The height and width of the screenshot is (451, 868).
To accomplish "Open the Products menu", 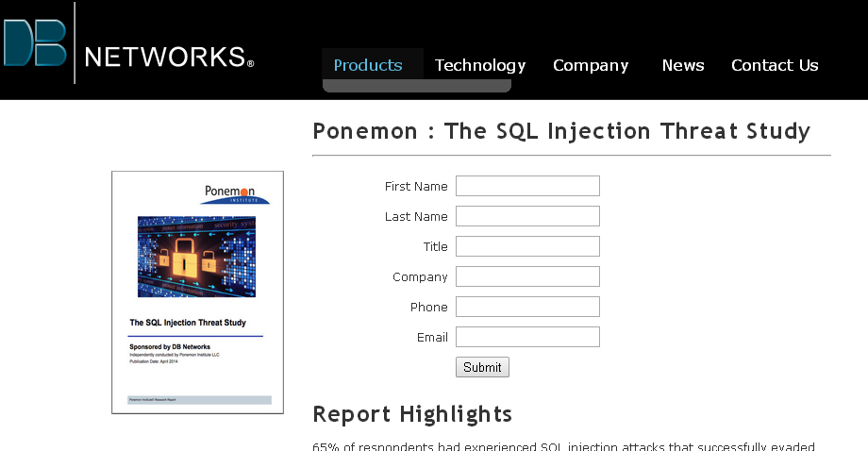I will pyautogui.click(x=368, y=65).
